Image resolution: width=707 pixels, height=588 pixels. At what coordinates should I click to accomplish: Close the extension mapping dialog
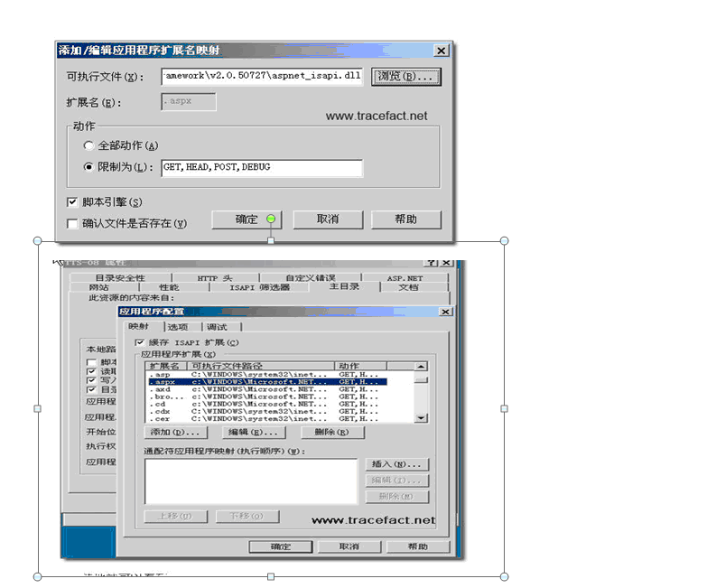pyautogui.click(x=441, y=51)
